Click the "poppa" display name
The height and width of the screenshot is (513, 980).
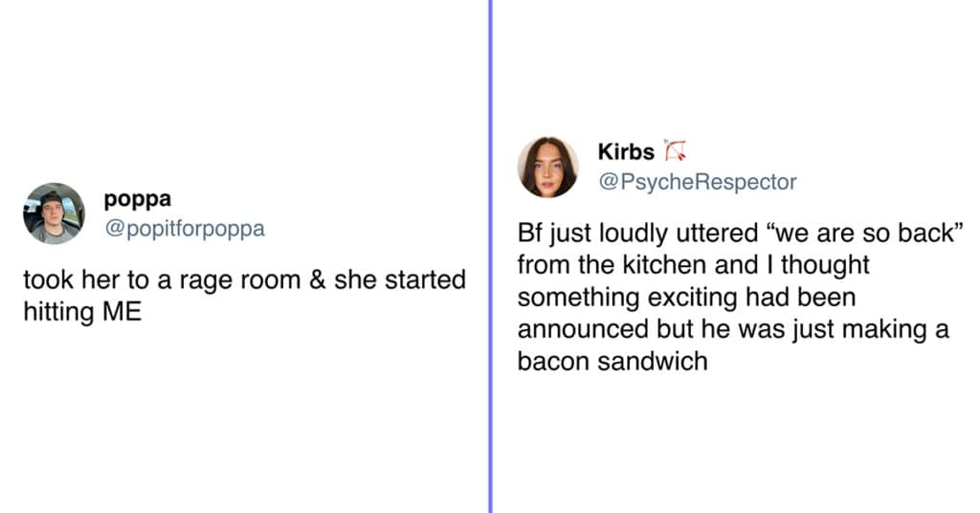pos(138,199)
